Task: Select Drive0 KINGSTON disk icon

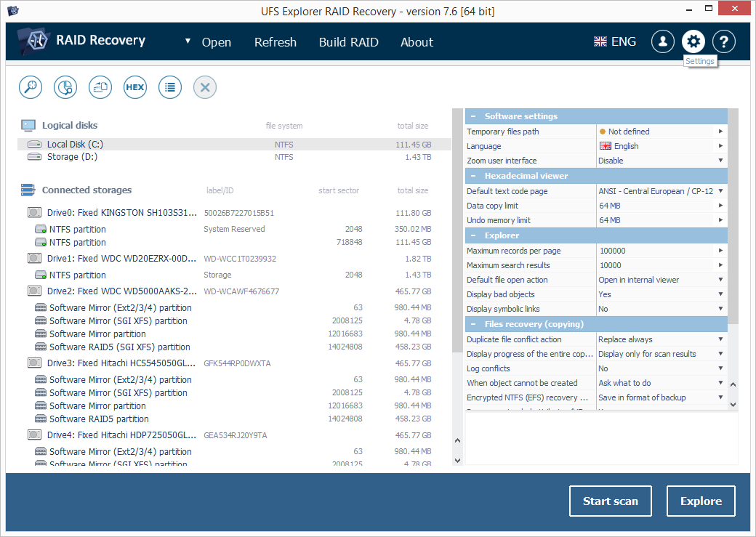Action: pos(34,212)
